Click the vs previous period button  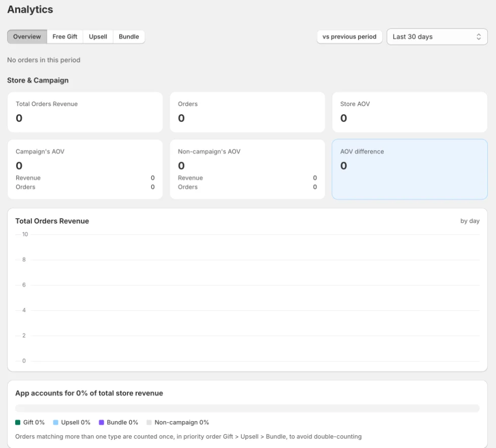(x=350, y=37)
